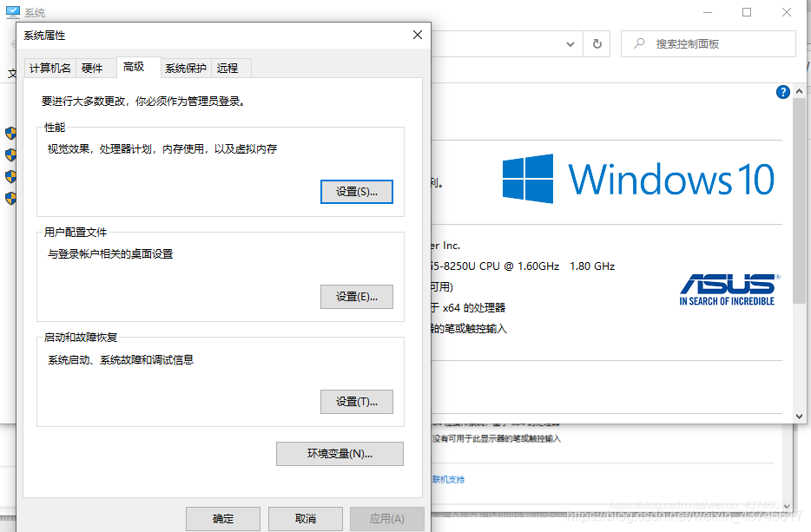Focus the 搜索控制面板 search field
811x532 pixels.
[x=708, y=44]
